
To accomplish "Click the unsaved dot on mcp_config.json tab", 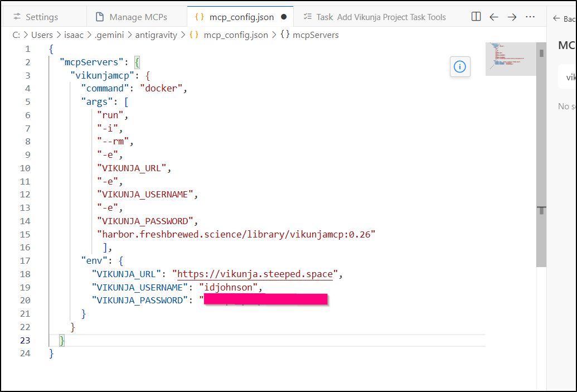I will (x=284, y=17).
